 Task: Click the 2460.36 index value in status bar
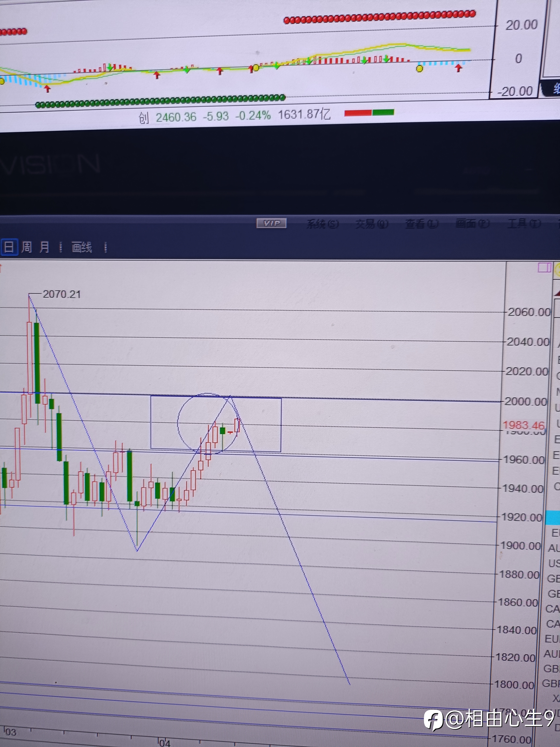176,117
